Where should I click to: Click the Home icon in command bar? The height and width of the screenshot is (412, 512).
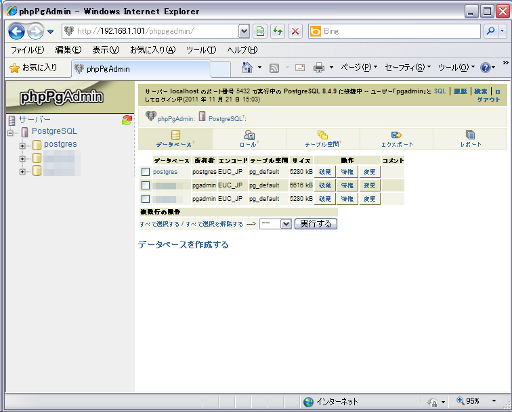247,68
